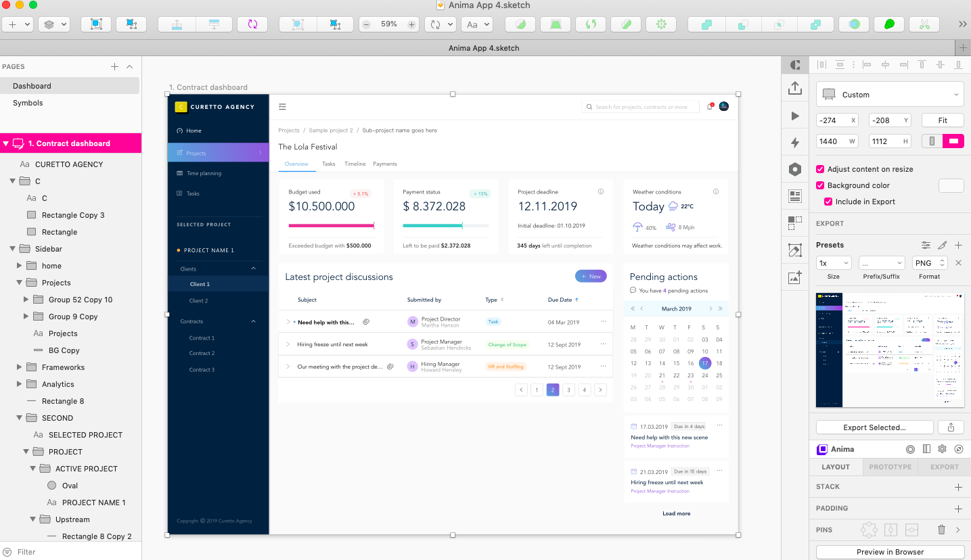Add export preset with plus icon
The height and width of the screenshot is (560, 971).
[x=958, y=245]
